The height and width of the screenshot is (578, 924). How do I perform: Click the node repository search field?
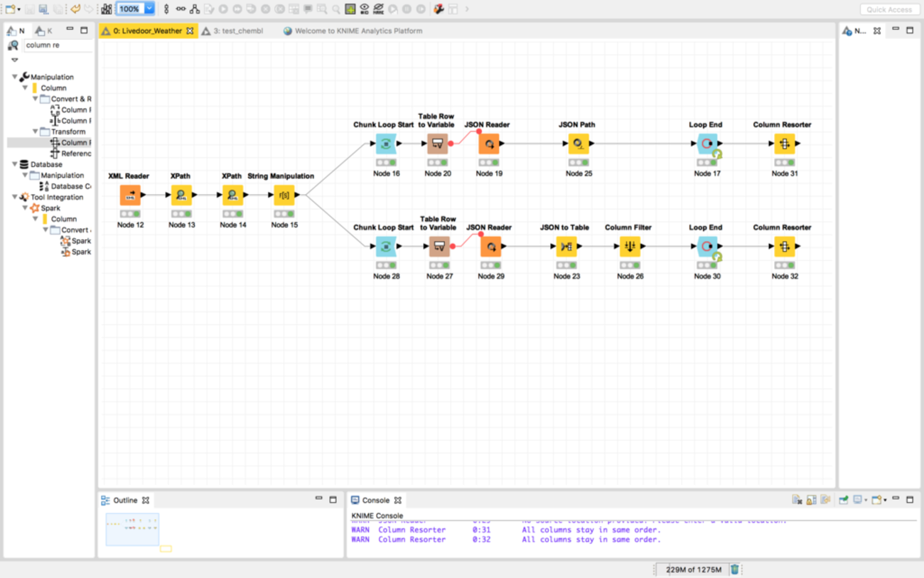(57, 46)
